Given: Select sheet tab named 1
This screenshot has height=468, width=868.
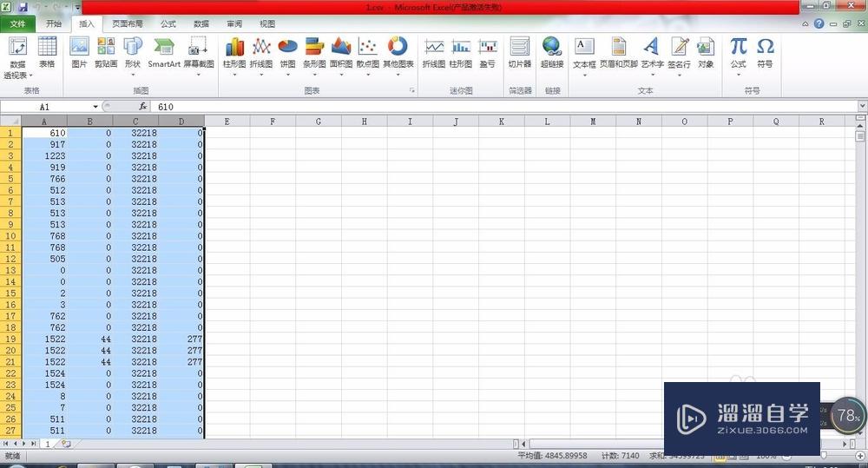Looking at the screenshot, I should [48, 444].
